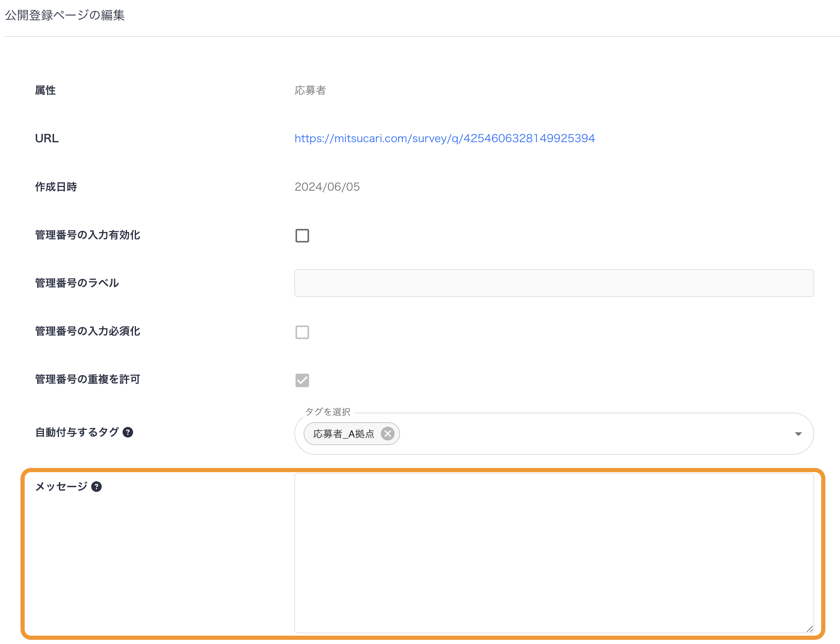Remove the 応募者_A拠点 tag with its X icon
The width and height of the screenshot is (840, 644).
(387, 434)
